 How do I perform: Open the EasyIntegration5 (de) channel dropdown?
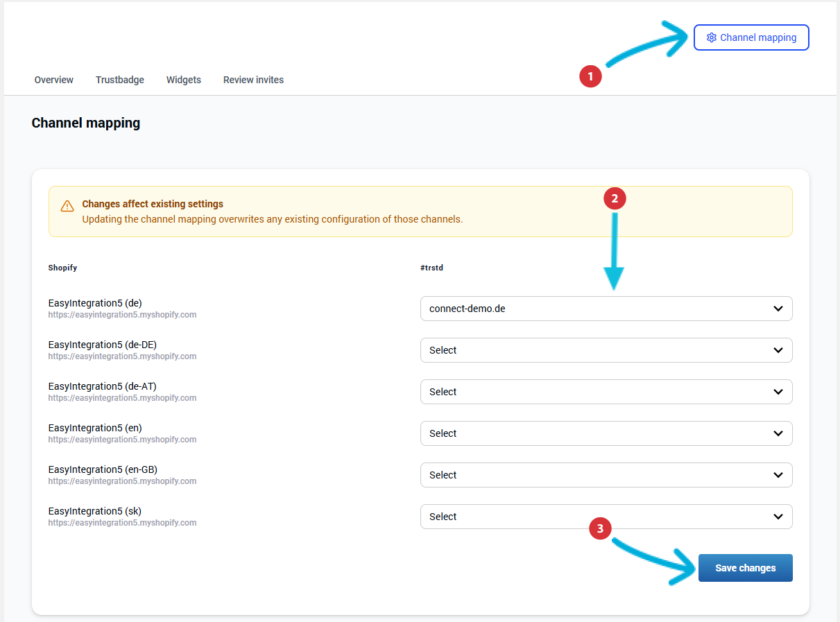point(606,309)
